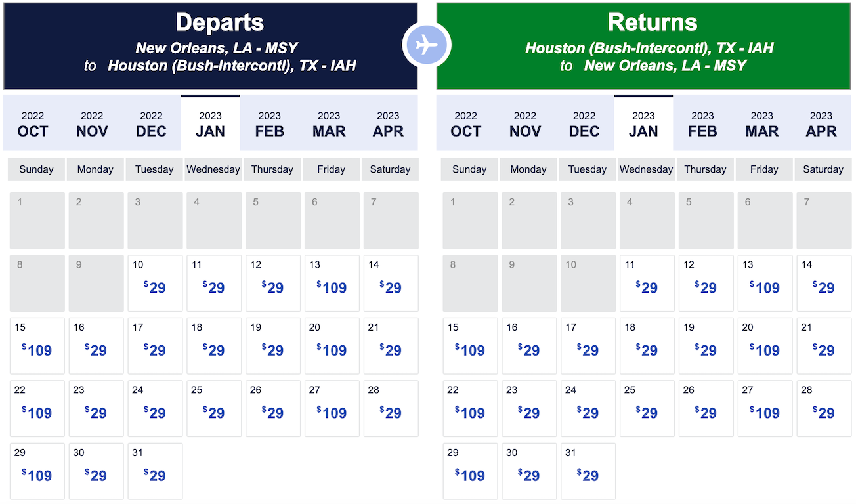The image size is (856, 504).
Task: Switch Departs calendar to FEB 2023 tab
Action: (x=270, y=123)
